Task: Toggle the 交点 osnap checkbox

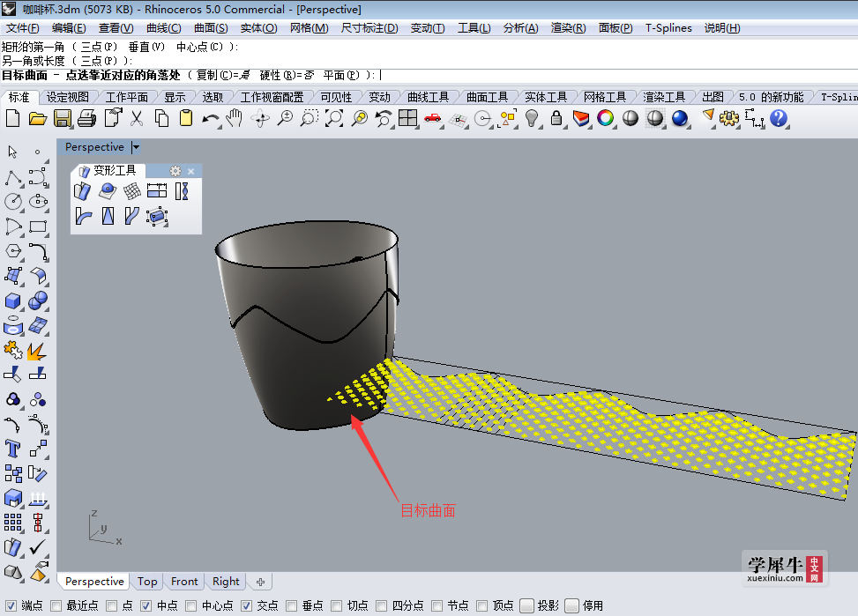Action: pos(247,605)
